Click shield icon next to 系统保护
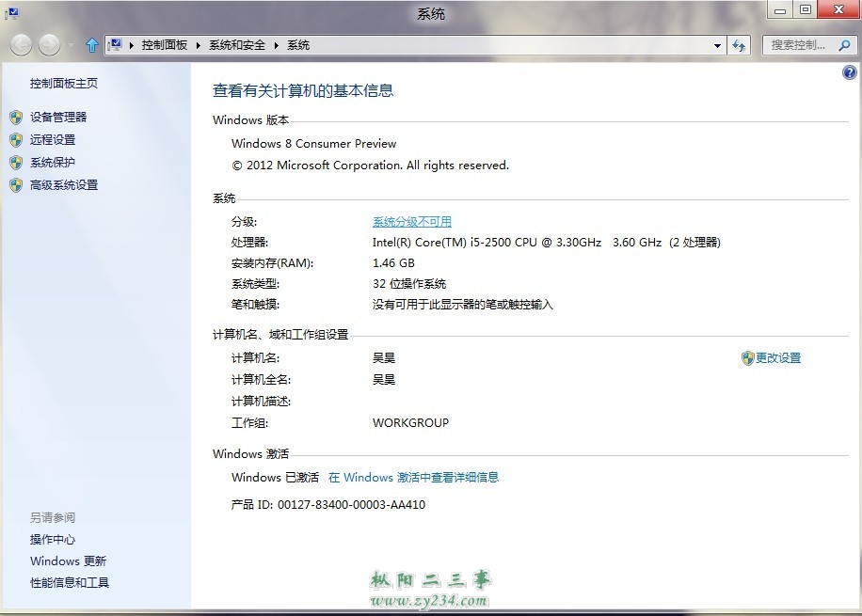Viewport: 862px width, 616px height. click(16, 163)
